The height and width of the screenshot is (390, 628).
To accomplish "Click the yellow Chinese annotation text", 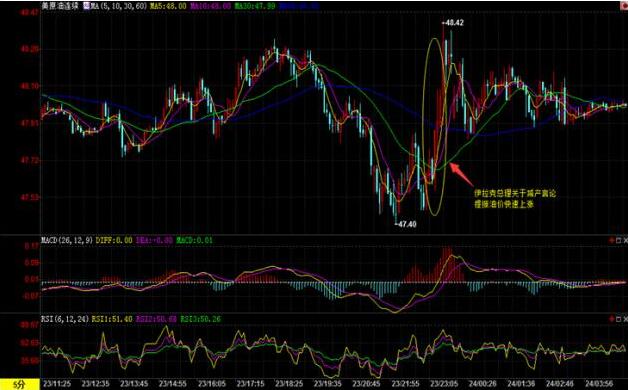I will (515, 199).
